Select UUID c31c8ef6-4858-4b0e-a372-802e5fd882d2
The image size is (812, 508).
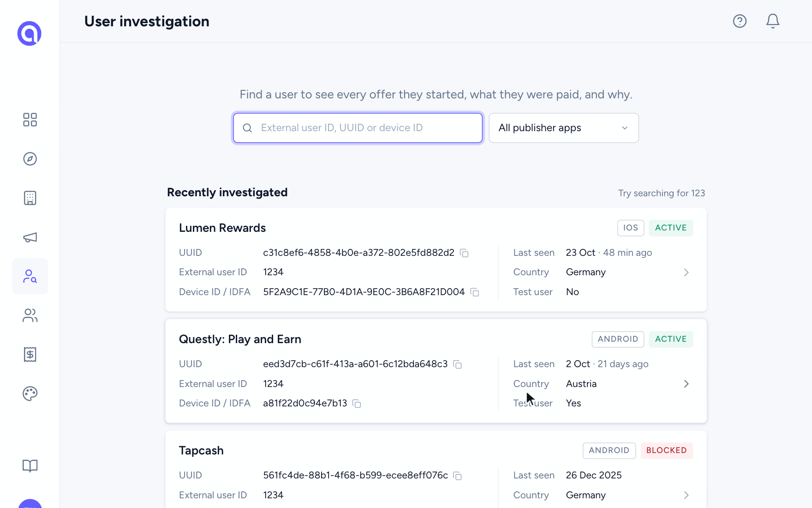(358, 253)
